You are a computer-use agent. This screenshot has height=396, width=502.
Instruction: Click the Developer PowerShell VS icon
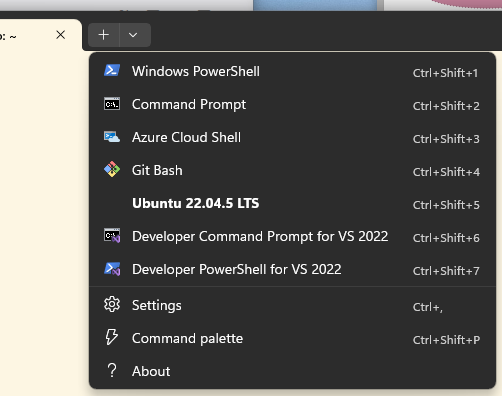click(112, 269)
